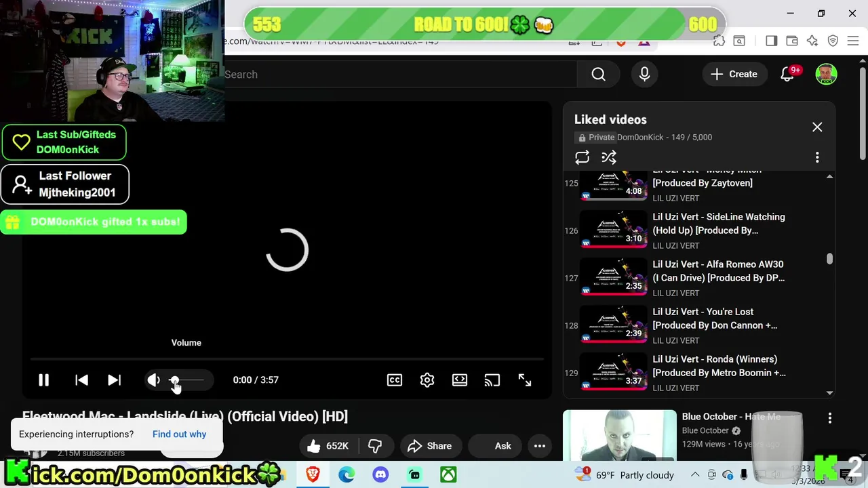Select Ronda (Winners) playlist entry
This screenshot has height=488, width=868.
698,373
